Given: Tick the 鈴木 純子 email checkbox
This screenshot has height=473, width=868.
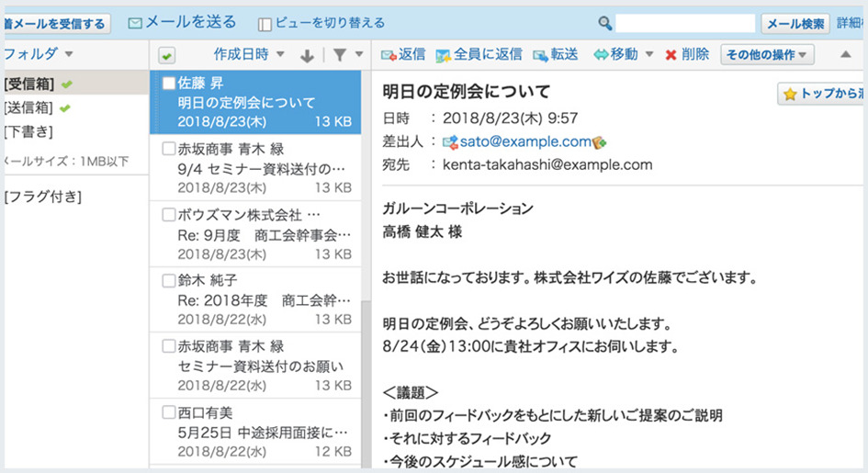Looking at the screenshot, I should point(168,280).
